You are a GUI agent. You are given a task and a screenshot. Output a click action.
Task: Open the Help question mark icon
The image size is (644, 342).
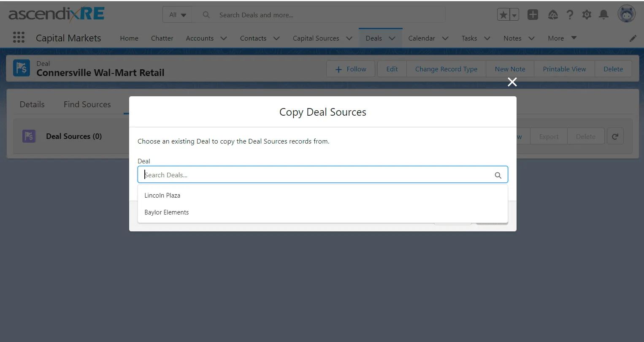(x=570, y=15)
